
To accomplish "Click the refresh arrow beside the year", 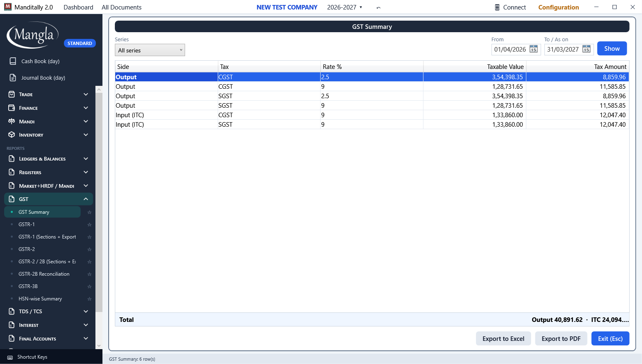I will pos(378,7).
